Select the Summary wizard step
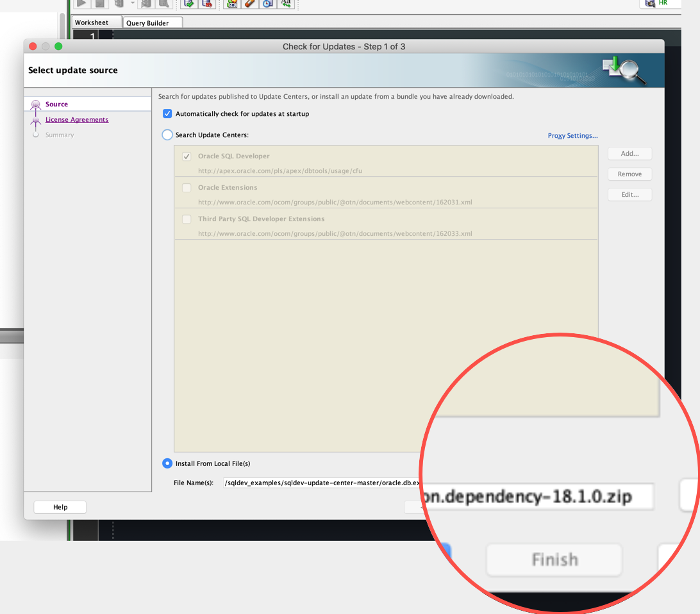Viewport: 700px width, 614px height. click(x=60, y=135)
